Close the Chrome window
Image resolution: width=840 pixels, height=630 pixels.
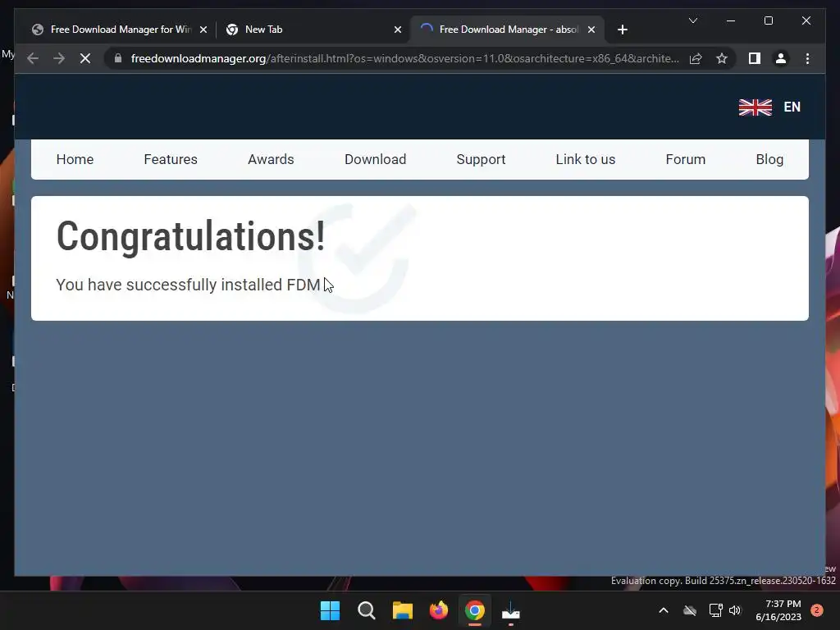(x=806, y=21)
